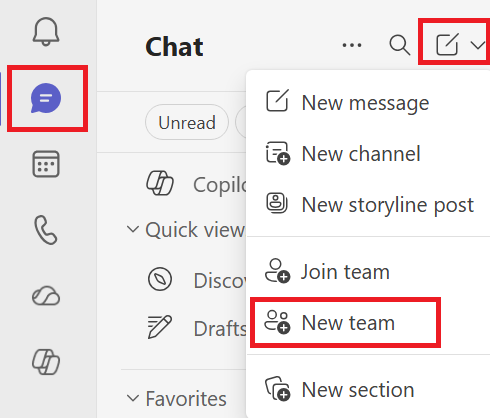The height and width of the screenshot is (418, 490).
Task: Open the Drafts item
Action: [x=197, y=328]
